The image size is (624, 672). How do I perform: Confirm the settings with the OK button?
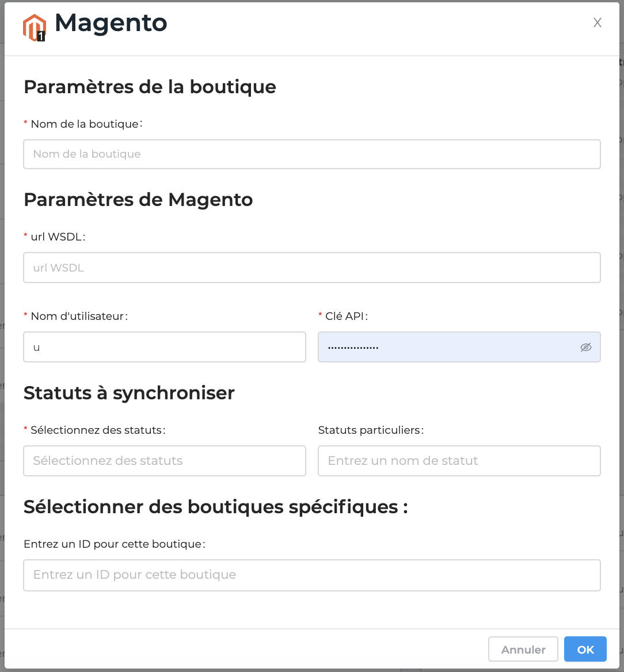click(x=585, y=649)
